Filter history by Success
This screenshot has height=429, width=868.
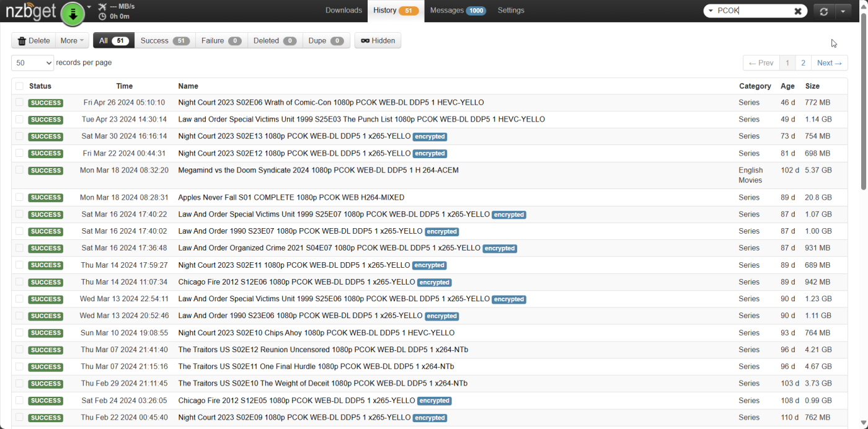click(165, 41)
